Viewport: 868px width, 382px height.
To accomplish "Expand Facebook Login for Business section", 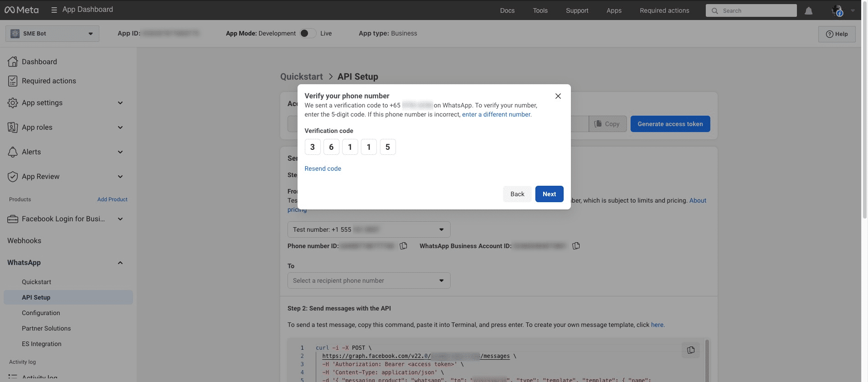I will (x=120, y=219).
